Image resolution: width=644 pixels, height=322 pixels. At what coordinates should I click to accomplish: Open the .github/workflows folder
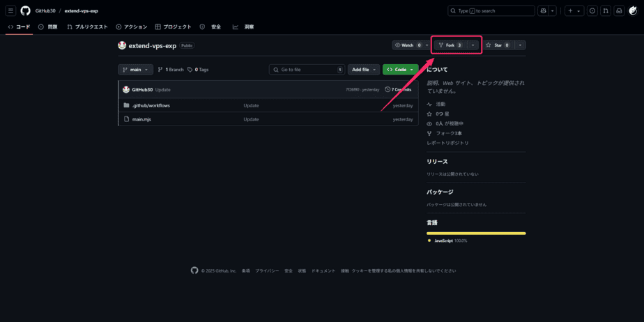(151, 105)
